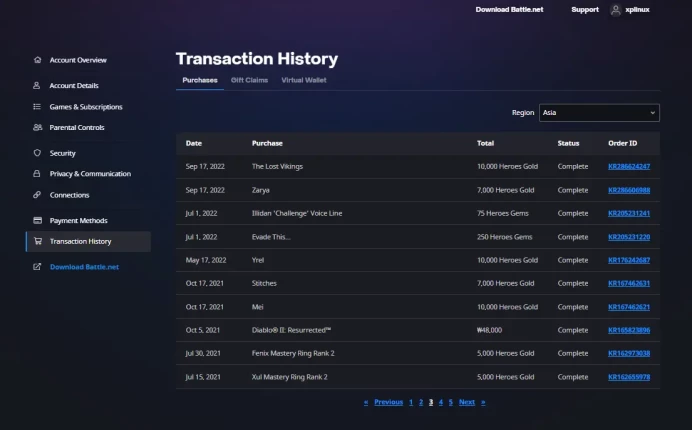The height and width of the screenshot is (430, 692).
Task: Open the Region dropdown showing Asia
Action: tap(599, 113)
